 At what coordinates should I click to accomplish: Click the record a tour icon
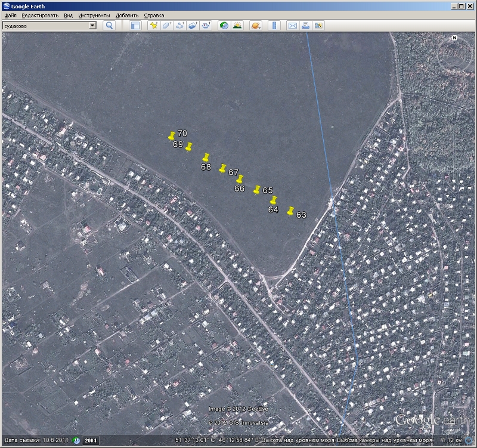coord(206,26)
